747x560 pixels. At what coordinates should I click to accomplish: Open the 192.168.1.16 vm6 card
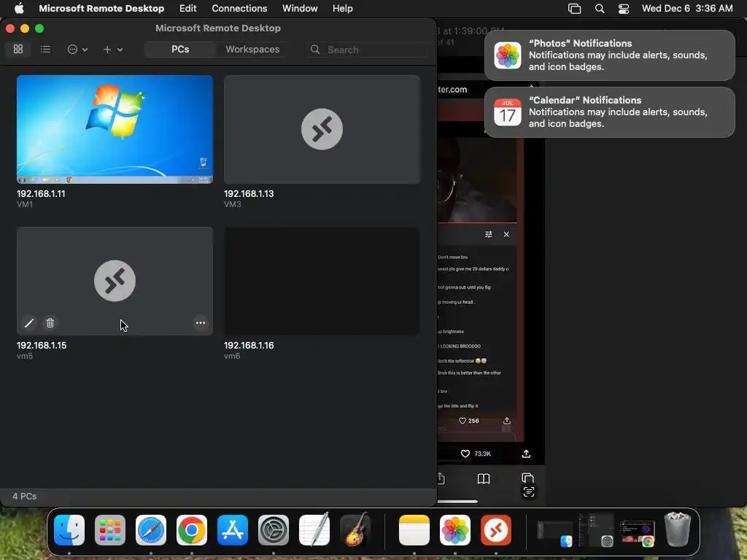(322, 281)
